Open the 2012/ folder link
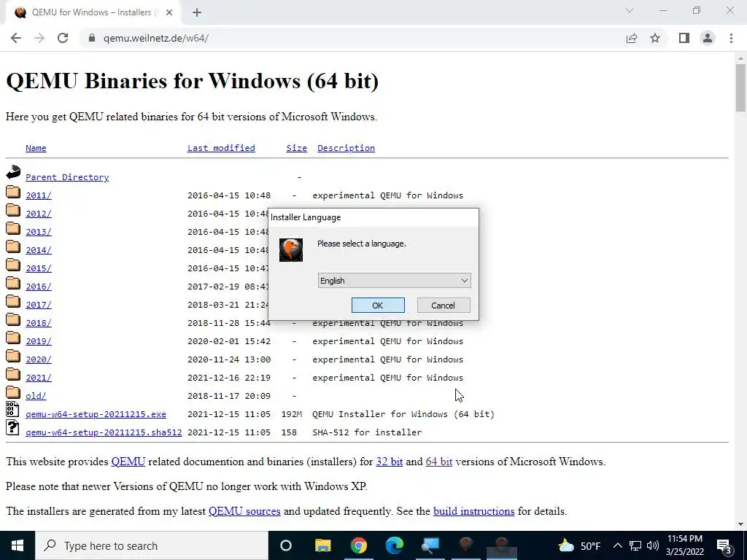 click(39, 214)
